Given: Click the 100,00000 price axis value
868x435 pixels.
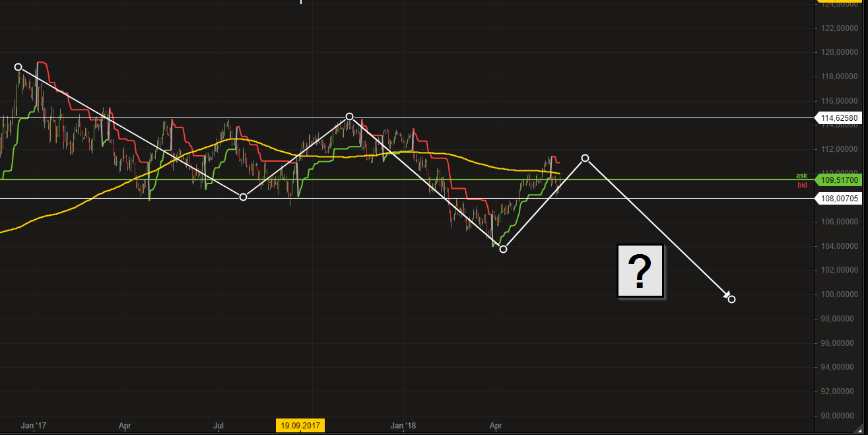Looking at the screenshot, I should pyautogui.click(x=840, y=294).
